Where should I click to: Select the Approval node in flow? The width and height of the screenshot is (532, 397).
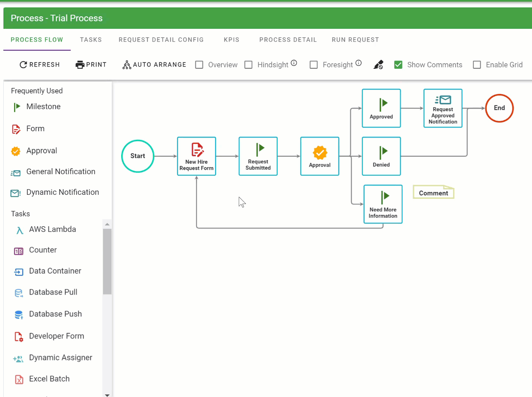[x=320, y=156]
